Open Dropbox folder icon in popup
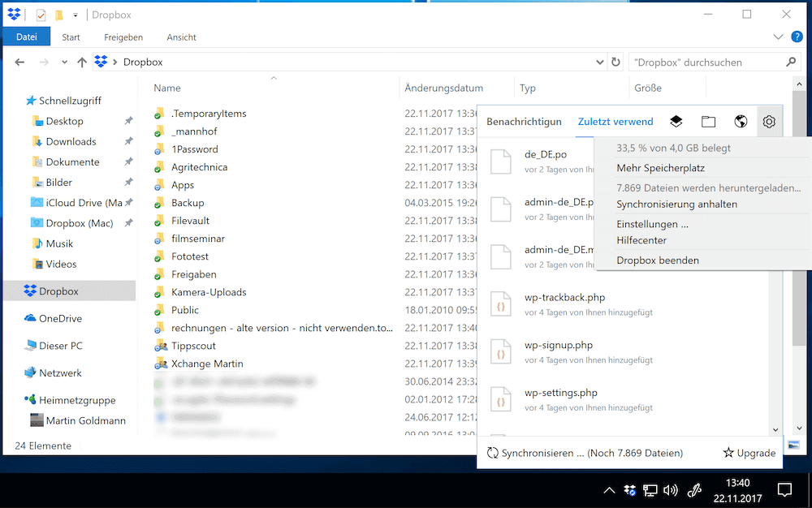 click(x=708, y=122)
